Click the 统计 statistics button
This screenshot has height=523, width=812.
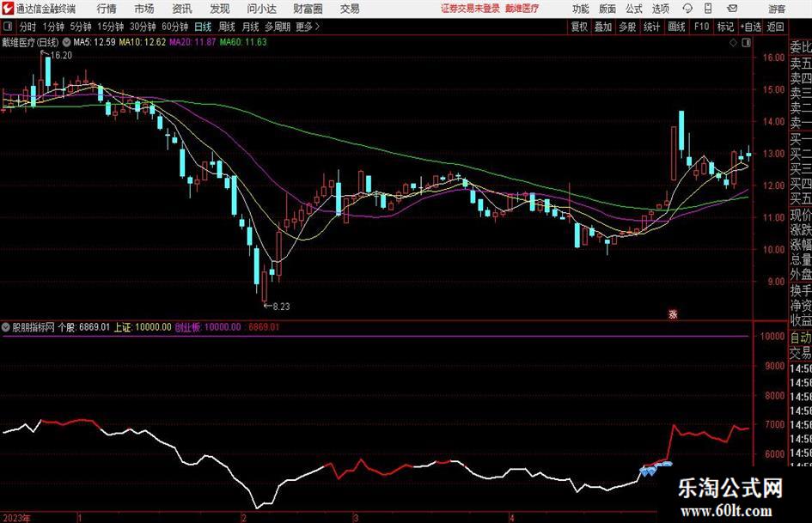tap(651, 27)
